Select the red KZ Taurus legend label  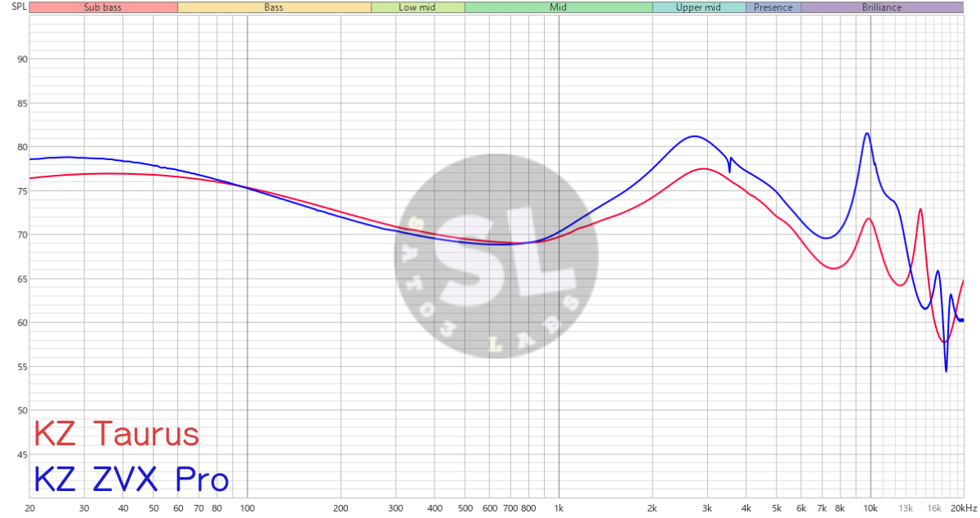tap(115, 433)
